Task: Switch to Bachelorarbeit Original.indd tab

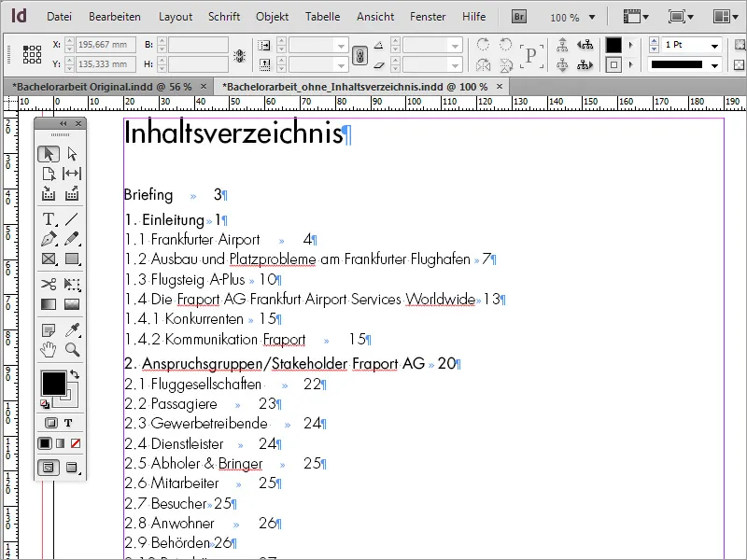Action: point(102,87)
